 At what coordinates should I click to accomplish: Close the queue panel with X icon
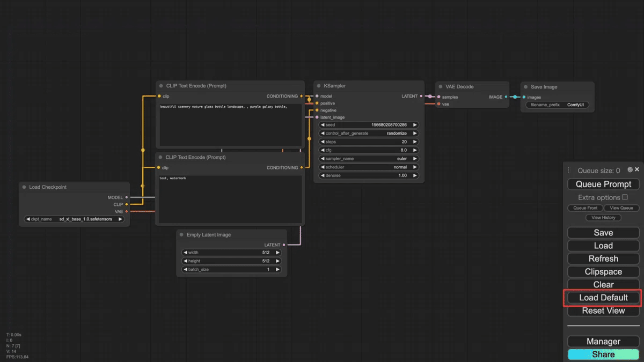click(637, 169)
